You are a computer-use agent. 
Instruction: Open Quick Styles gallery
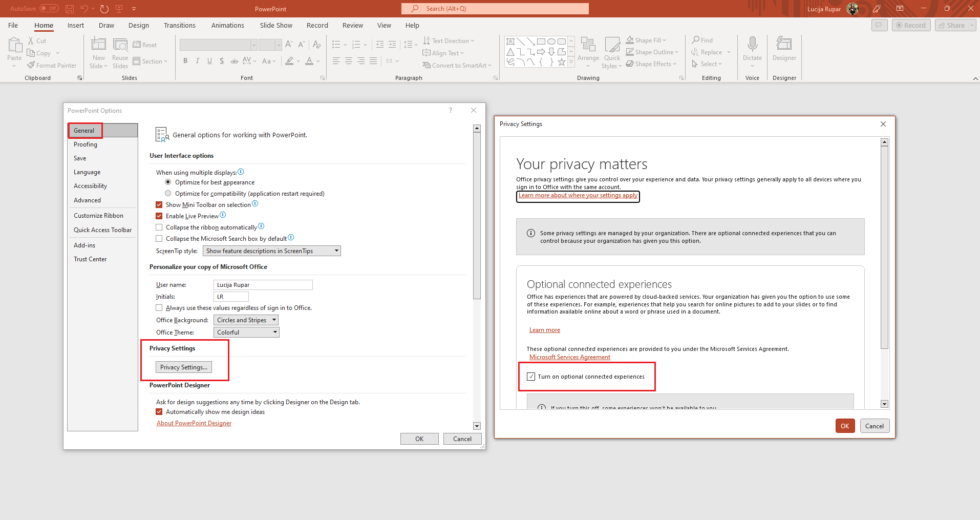(612, 52)
